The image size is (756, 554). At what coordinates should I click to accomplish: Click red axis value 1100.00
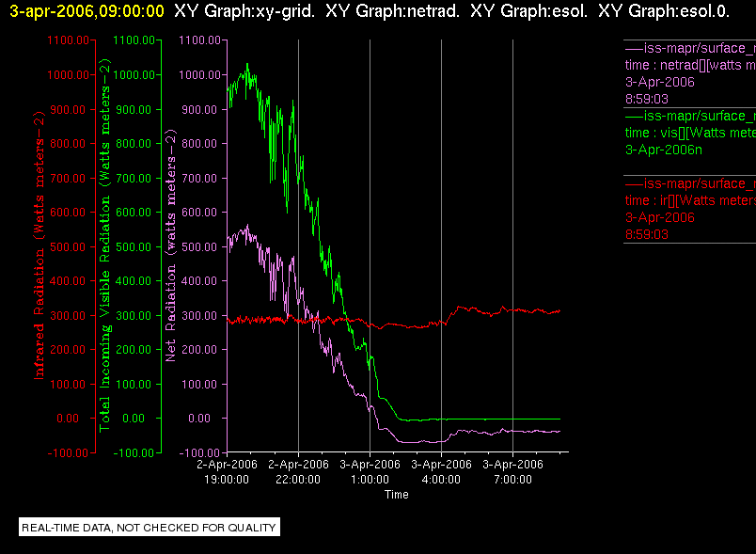[68, 40]
